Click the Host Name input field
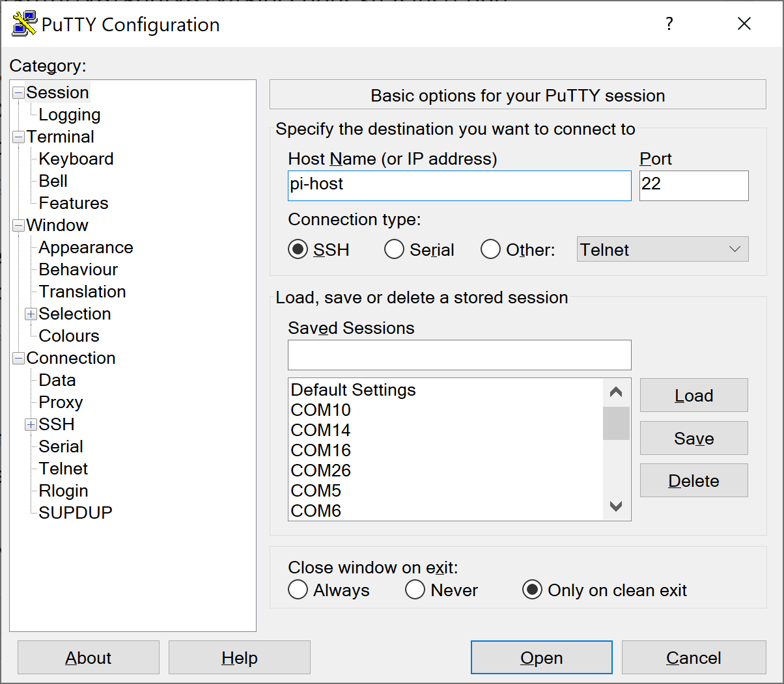This screenshot has height=684, width=784. coord(459,185)
